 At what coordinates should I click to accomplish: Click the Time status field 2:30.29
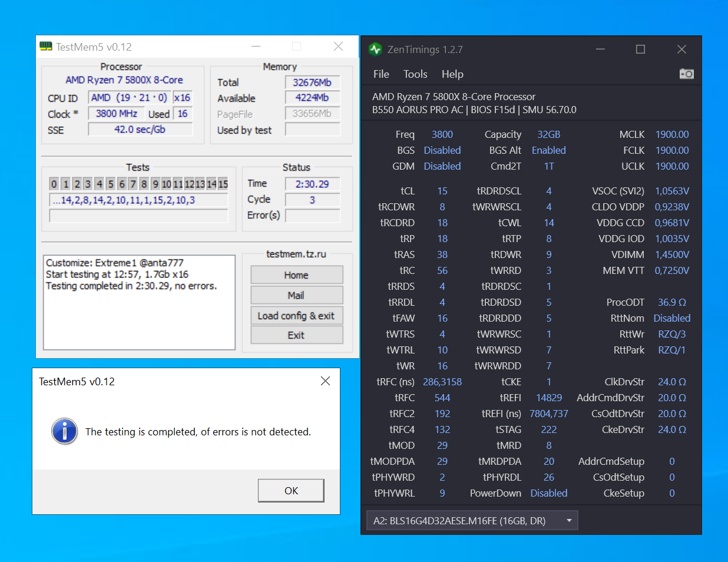point(312,184)
